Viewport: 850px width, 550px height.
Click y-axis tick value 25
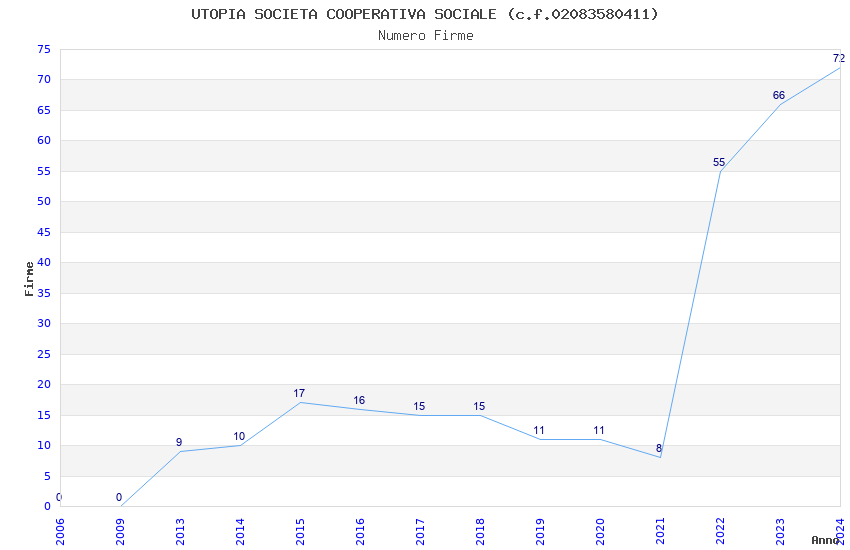44,354
